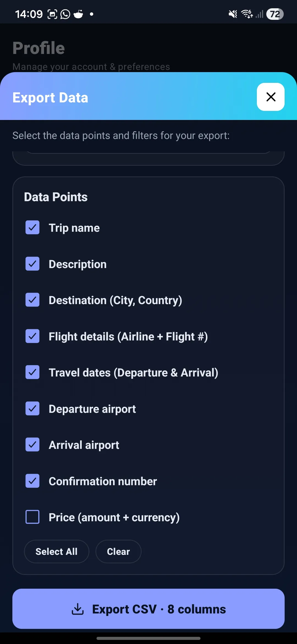This screenshot has width=297, height=644.
Task: Tap the download icon on Export CSV
Action: pyautogui.click(x=78, y=609)
